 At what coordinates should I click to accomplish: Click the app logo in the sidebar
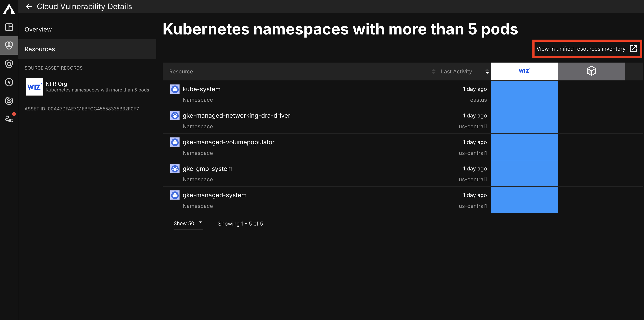click(9, 9)
